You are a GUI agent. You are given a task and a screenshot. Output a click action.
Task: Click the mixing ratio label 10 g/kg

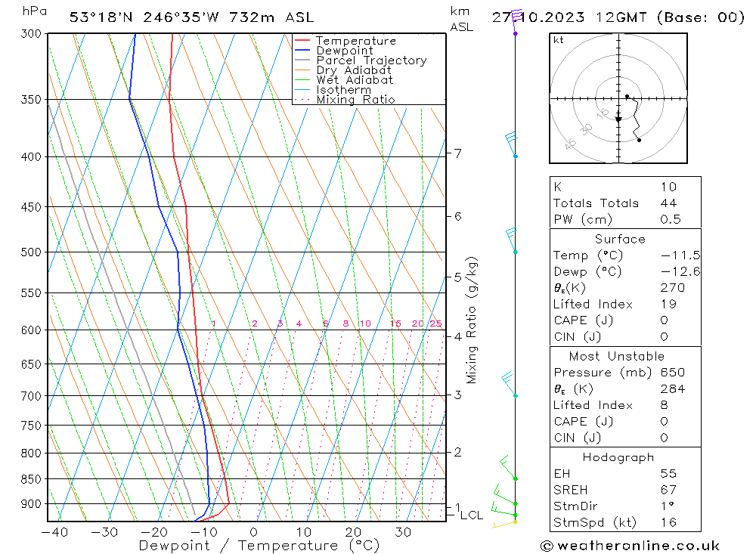tap(365, 324)
